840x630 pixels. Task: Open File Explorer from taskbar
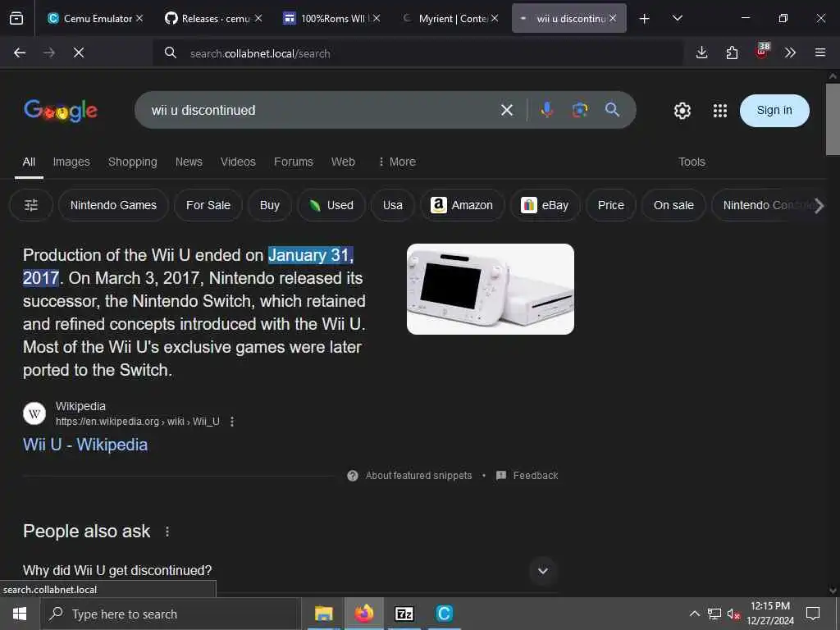tap(323, 614)
